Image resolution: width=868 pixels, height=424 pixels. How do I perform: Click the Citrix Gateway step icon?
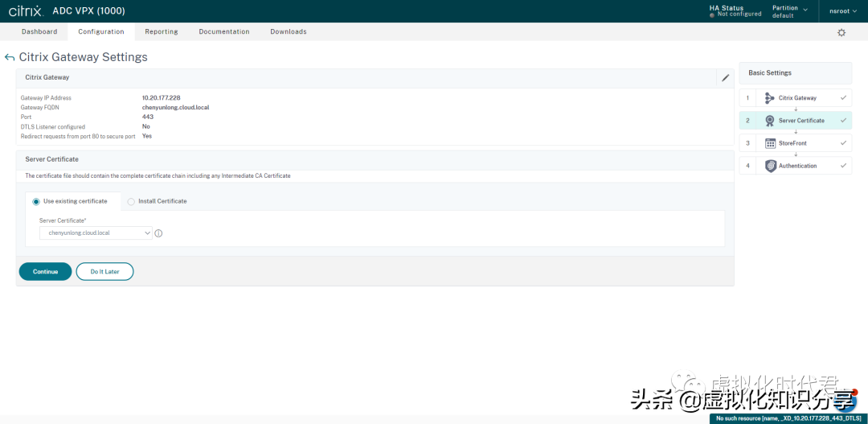[770, 98]
